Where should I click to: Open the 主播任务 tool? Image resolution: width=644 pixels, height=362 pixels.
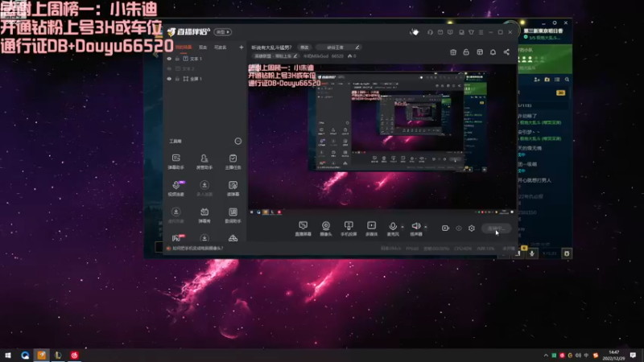pyautogui.click(x=233, y=162)
